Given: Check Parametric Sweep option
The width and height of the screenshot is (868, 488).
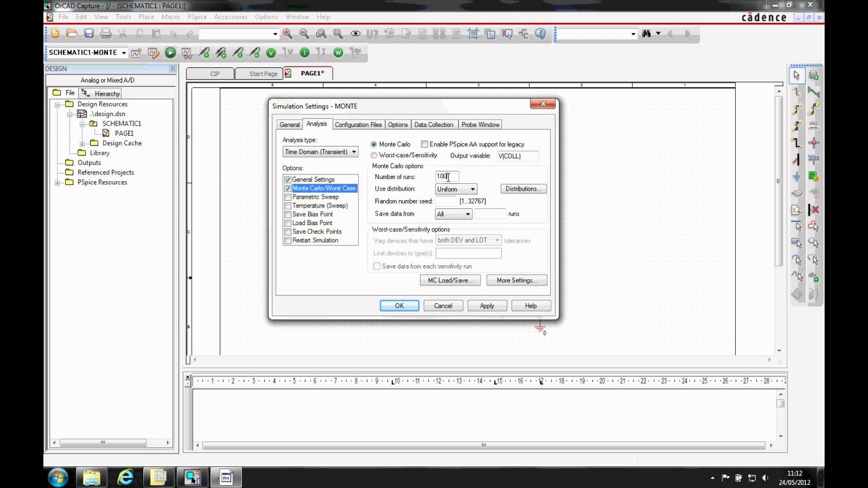Looking at the screenshot, I should (x=288, y=197).
